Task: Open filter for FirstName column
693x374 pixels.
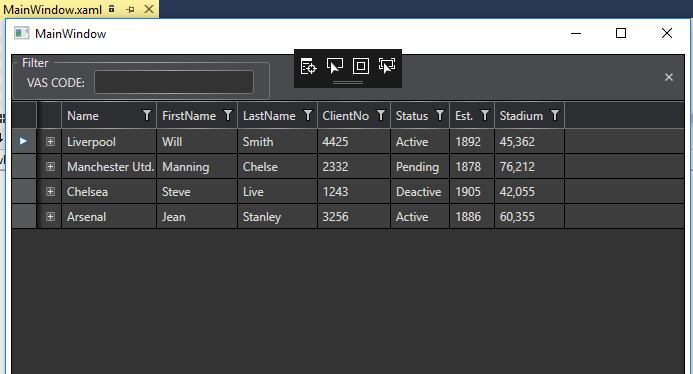Action: pyautogui.click(x=228, y=115)
